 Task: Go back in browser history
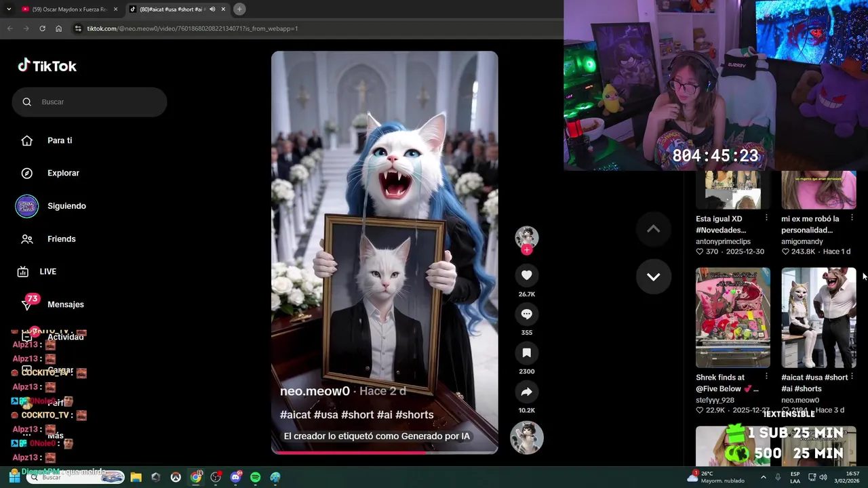click(x=9, y=28)
